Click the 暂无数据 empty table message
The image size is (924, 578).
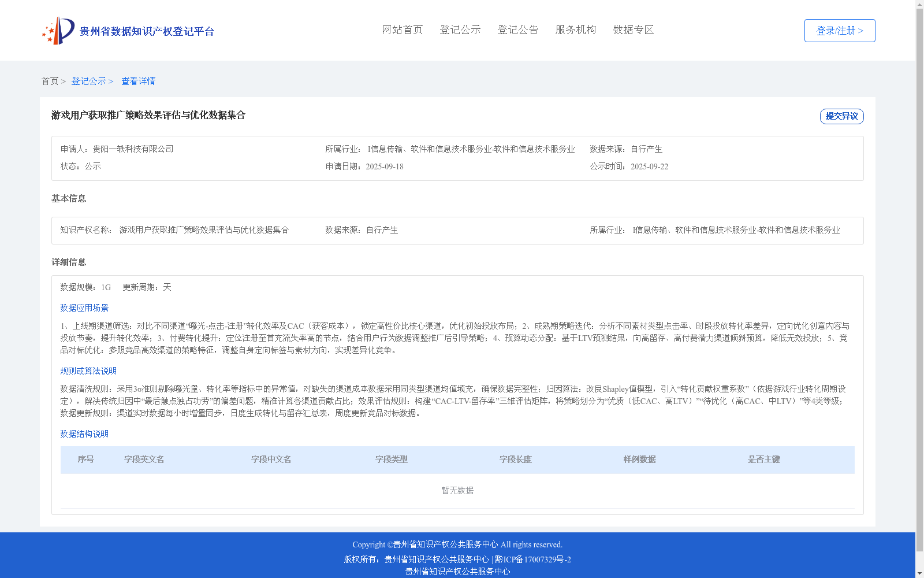pos(457,491)
